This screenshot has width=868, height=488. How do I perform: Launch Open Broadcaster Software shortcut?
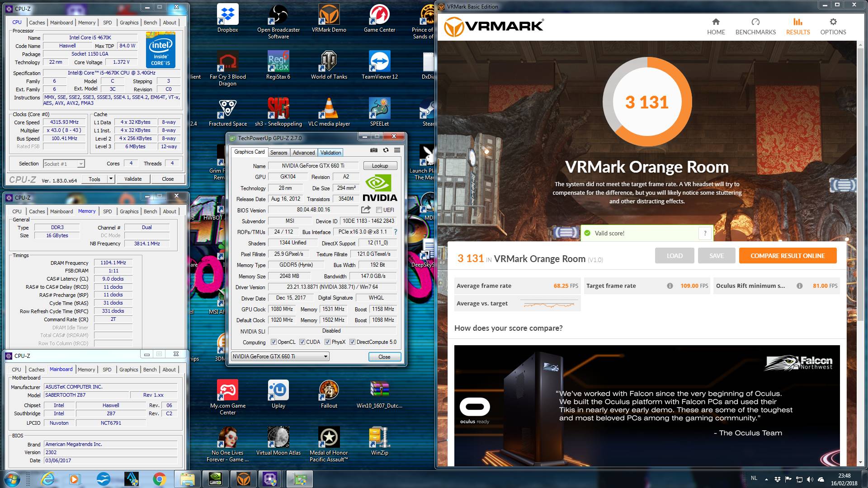click(278, 22)
